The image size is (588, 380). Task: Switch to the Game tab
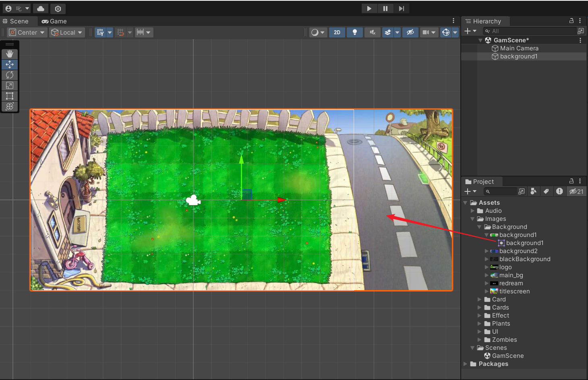pyautogui.click(x=54, y=21)
